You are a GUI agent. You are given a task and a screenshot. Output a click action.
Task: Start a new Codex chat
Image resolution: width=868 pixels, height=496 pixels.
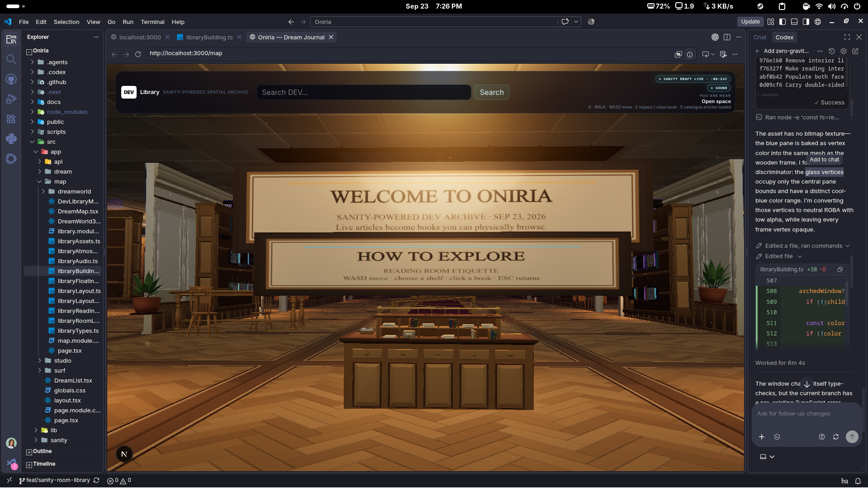[x=855, y=51]
